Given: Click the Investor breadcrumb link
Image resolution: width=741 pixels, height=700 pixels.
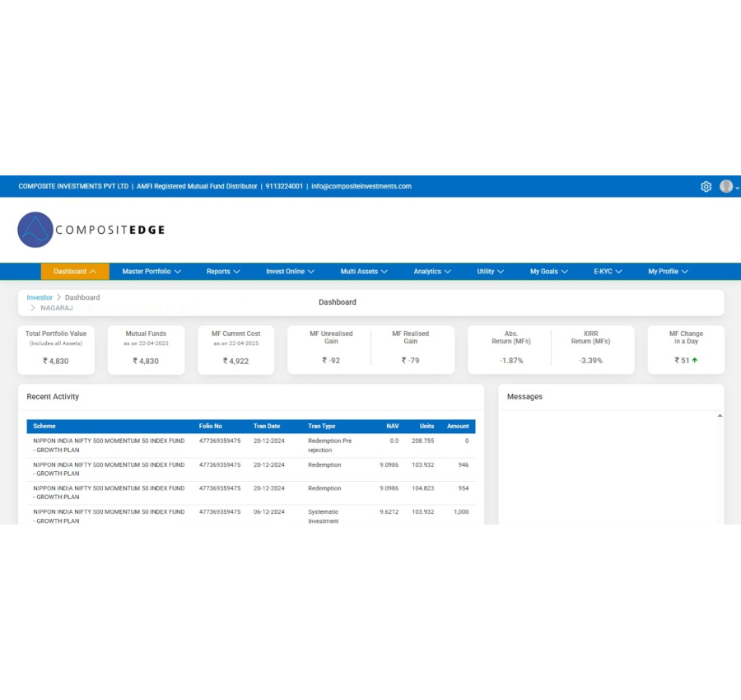Looking at the screenshot, I should coord(40,297).
